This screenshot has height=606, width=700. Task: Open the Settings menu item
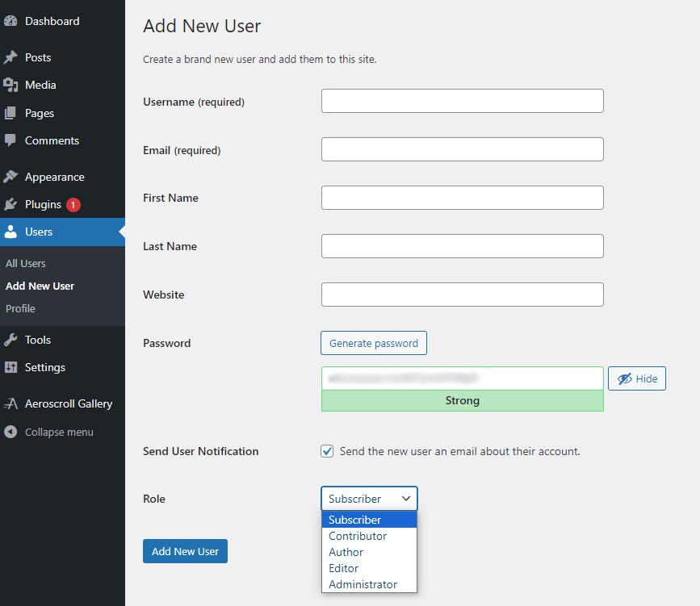coord(62,367)
